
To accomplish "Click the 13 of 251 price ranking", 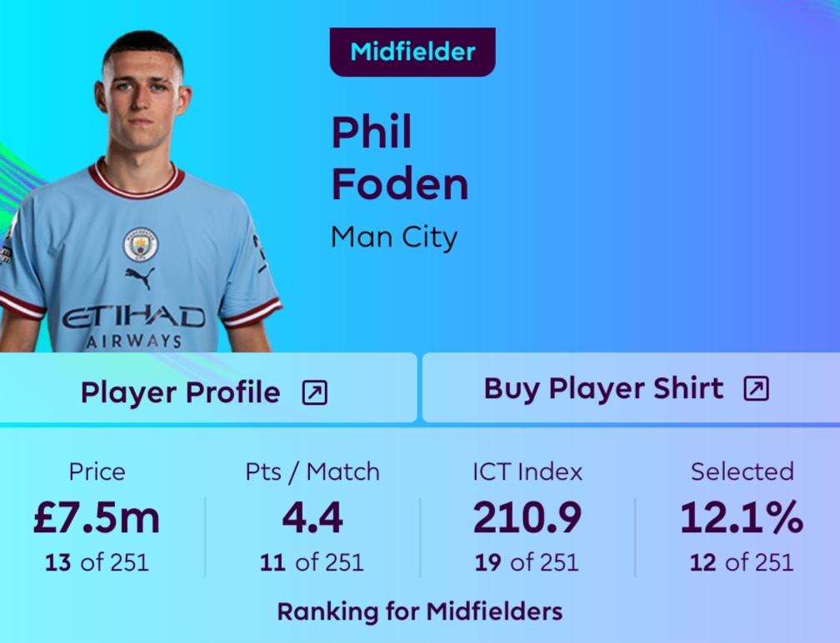I will pyautogui.click(x=97, y=562).
